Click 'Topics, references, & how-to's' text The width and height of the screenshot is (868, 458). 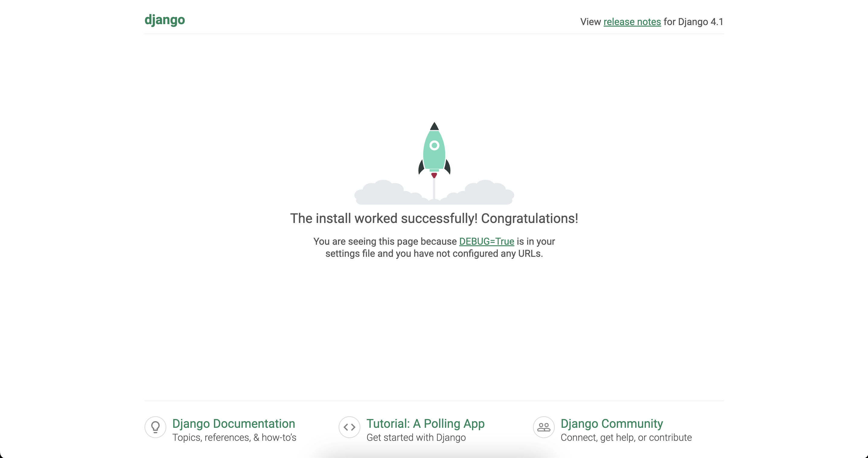[x=234, y=437]
